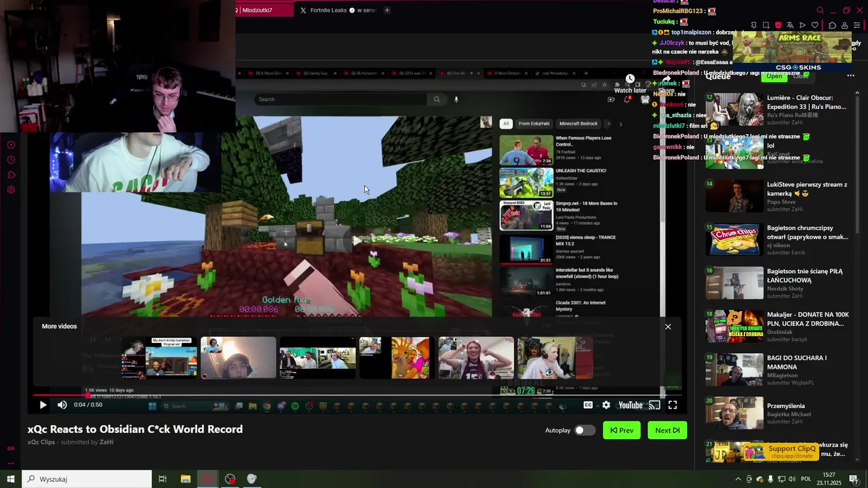Click the Queue scrollbar up arrow
This screenshot has height=488, width=868.
pos(858,93)
